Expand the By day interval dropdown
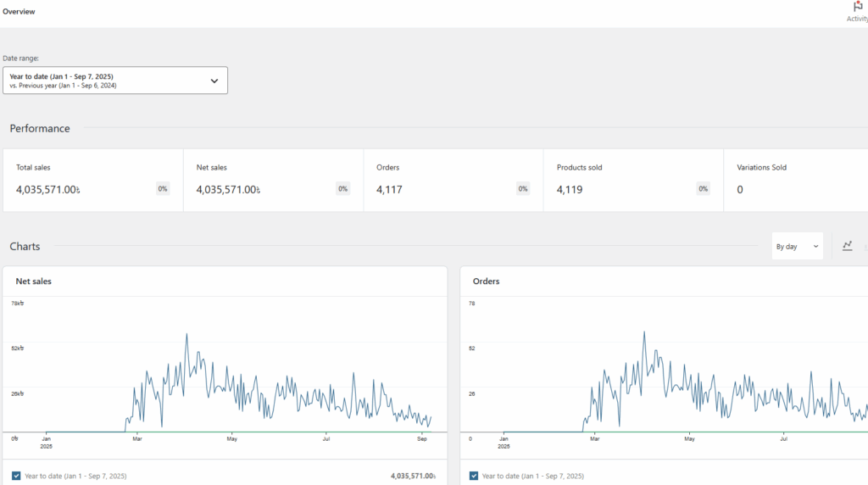Image resolution: width=868 pixels, height=485 pixels. pyautogui.click(x=797, y=247)
